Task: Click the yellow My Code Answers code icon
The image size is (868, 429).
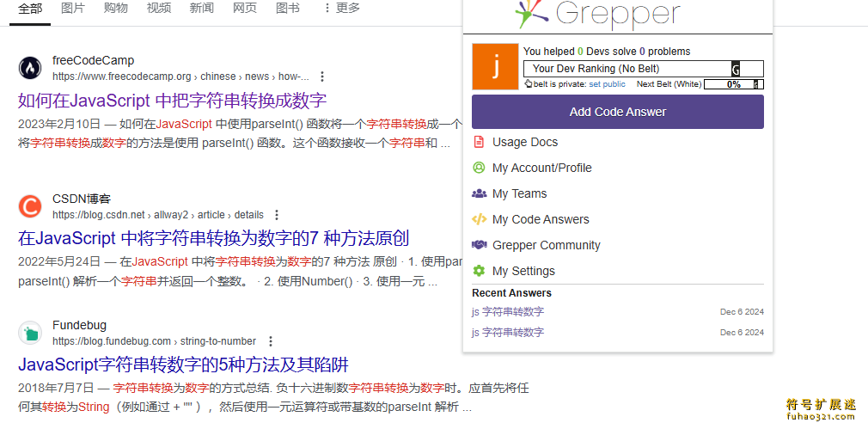Action: click(x=479, y=219)
